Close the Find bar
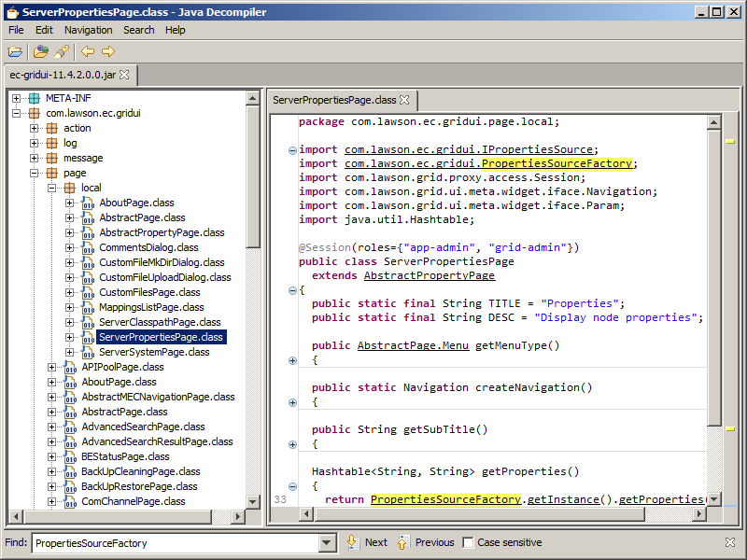This screenshot has width=747, height=560. [730, 542]
